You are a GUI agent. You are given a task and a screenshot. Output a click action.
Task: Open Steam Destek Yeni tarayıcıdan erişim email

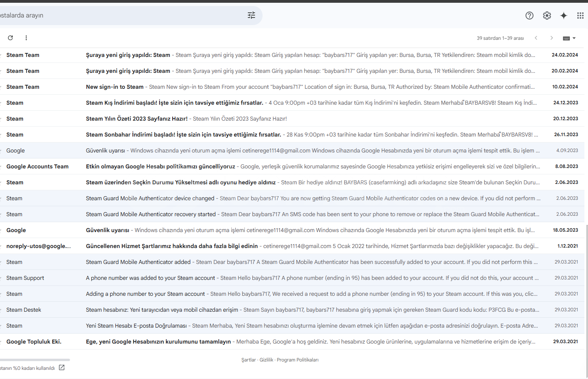point(292,310)
